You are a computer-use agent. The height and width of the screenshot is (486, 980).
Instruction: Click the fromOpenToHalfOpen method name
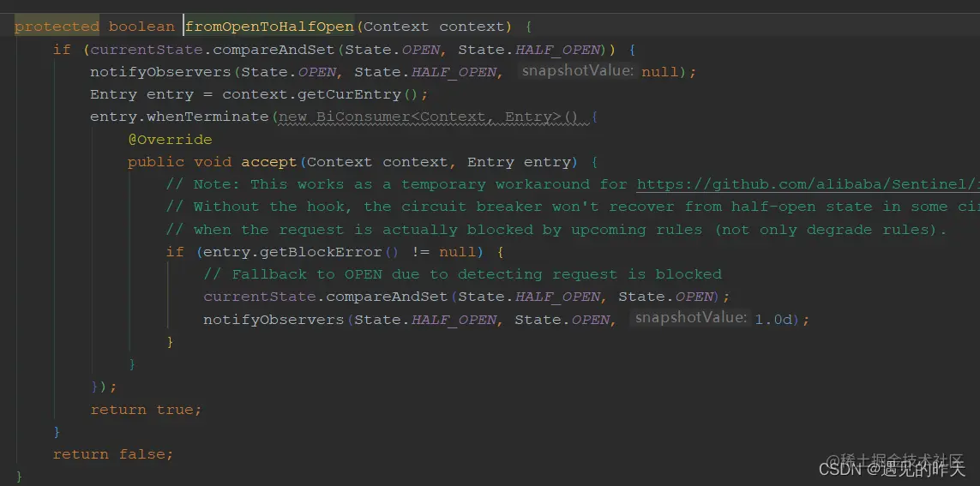[270, 27]
